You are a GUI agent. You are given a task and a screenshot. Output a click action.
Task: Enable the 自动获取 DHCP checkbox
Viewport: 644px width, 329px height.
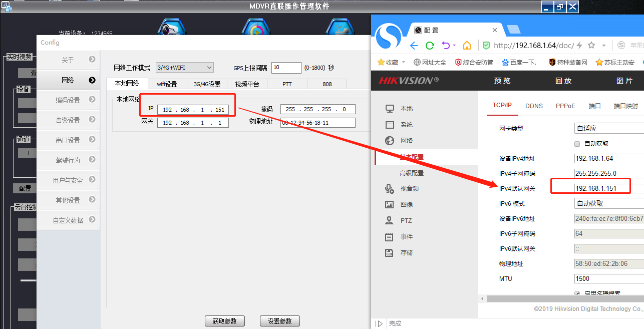point(577,144)
